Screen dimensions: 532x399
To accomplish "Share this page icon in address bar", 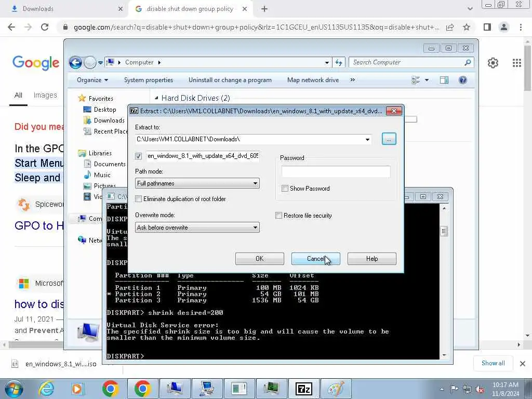I will [450, 27].
